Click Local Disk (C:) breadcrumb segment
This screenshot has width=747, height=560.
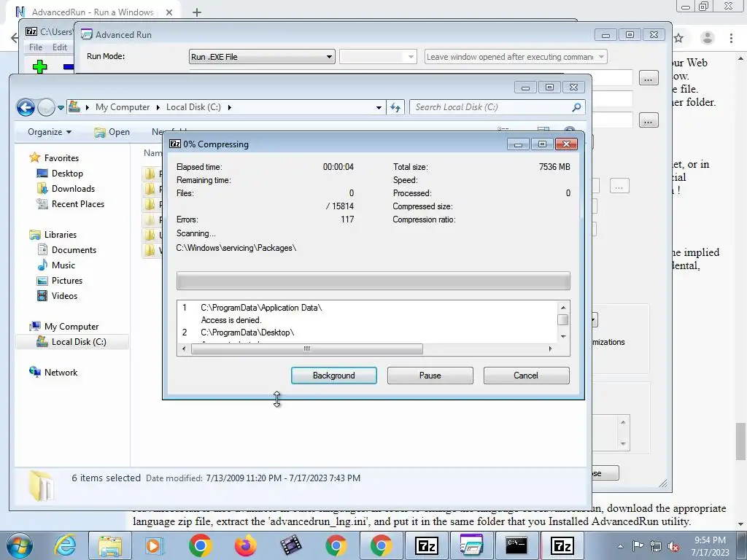click(x=193, y=107)
